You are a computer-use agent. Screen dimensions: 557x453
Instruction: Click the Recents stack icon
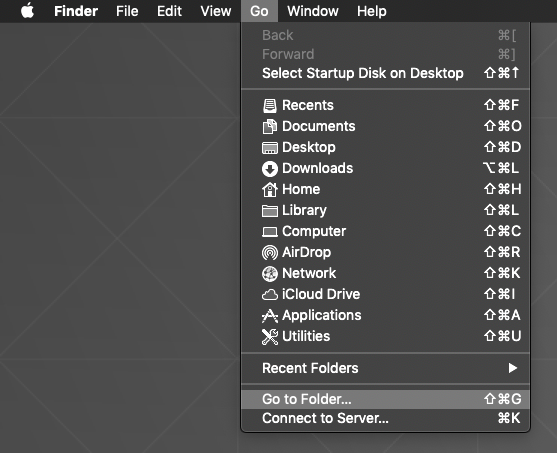pyautogui.click(x=270, y=106)
